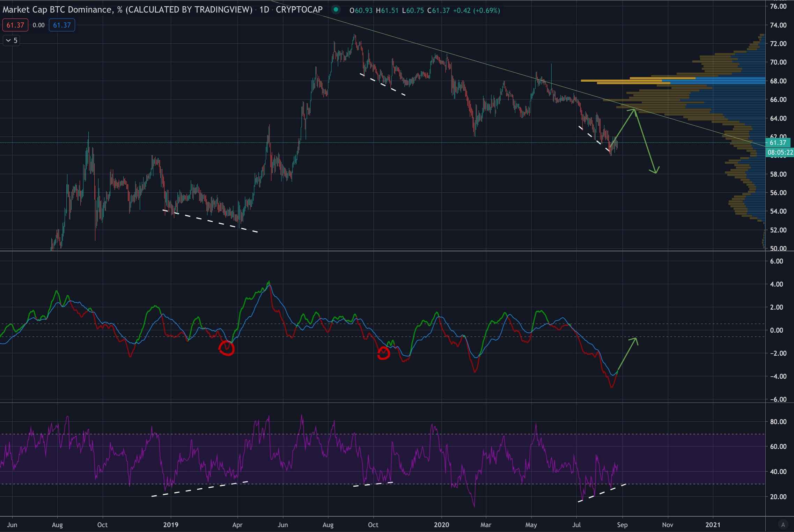Click the high value H61.51
This screenshot has height=532, width=794.
tap(387, 10)
